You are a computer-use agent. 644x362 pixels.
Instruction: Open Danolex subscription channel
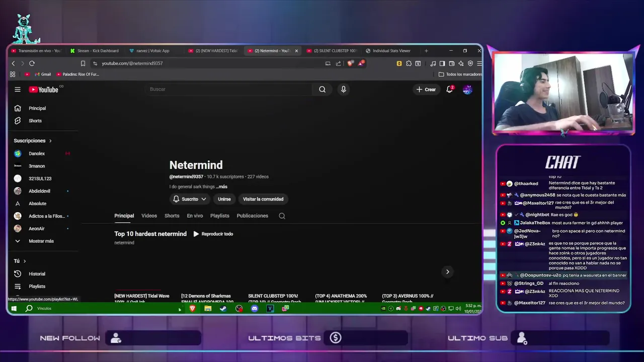pos(37,153)
